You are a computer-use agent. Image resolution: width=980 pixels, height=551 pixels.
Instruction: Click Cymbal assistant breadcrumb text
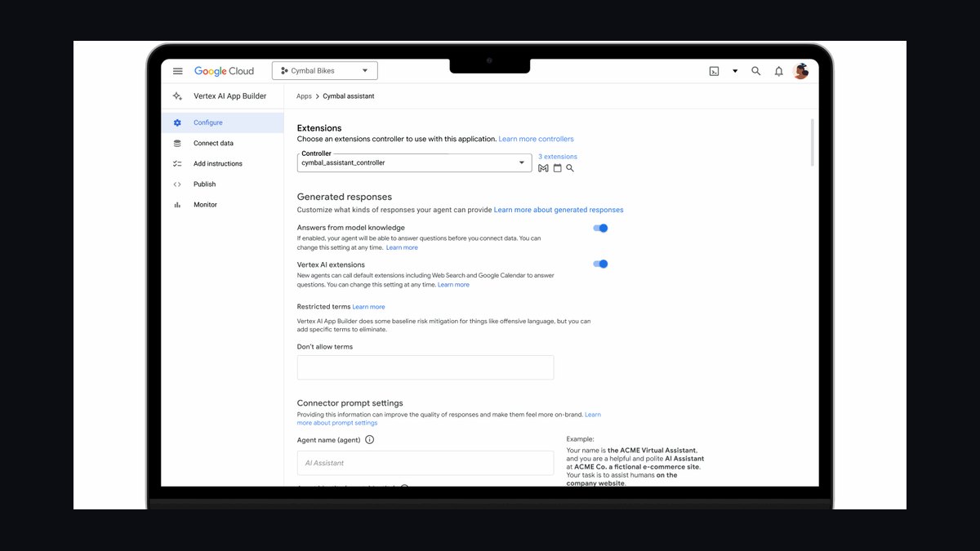(349, 96)
